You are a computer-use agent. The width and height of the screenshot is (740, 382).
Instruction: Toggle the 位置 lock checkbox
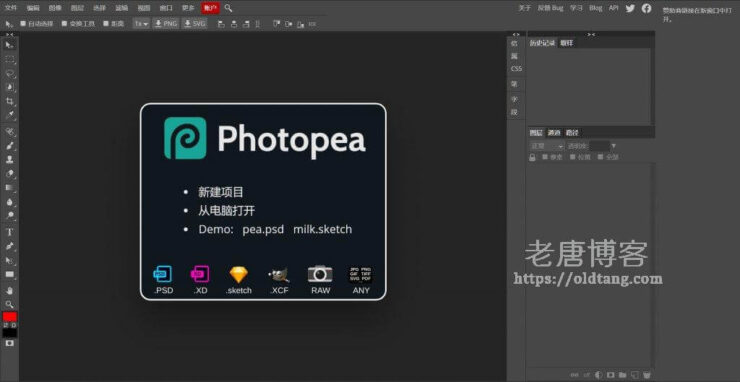[x=572, y=157]
